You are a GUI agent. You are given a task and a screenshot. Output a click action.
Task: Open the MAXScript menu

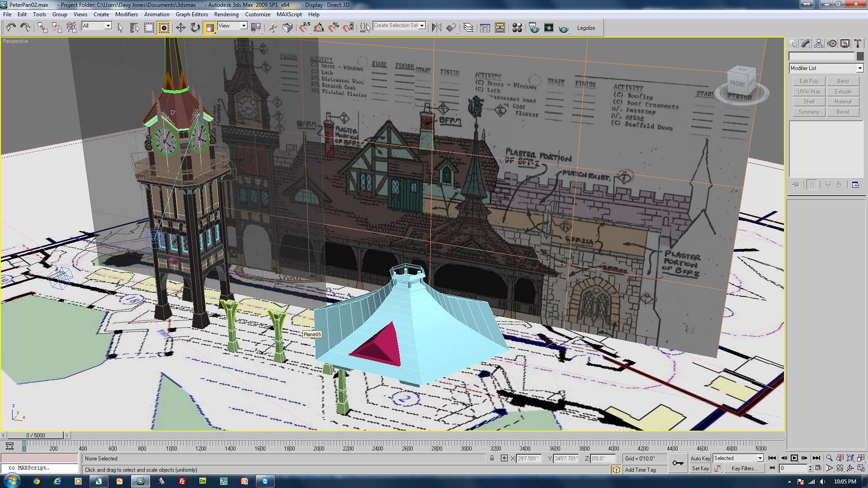[289, 14]
